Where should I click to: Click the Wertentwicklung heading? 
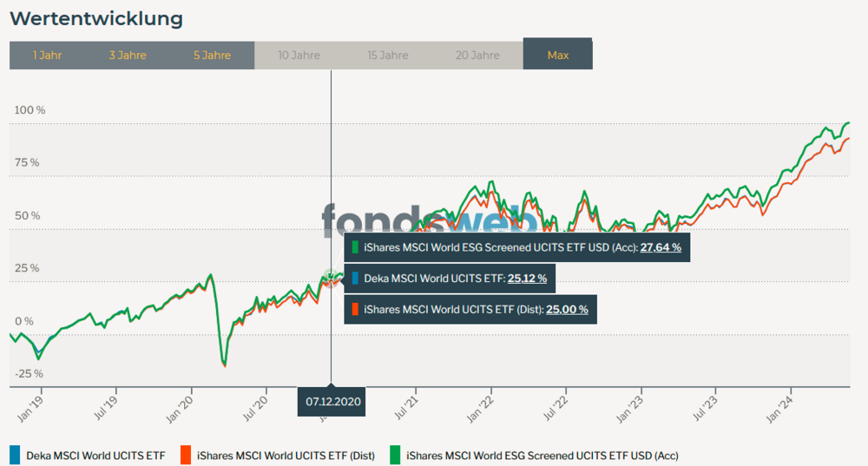[96, 18]
